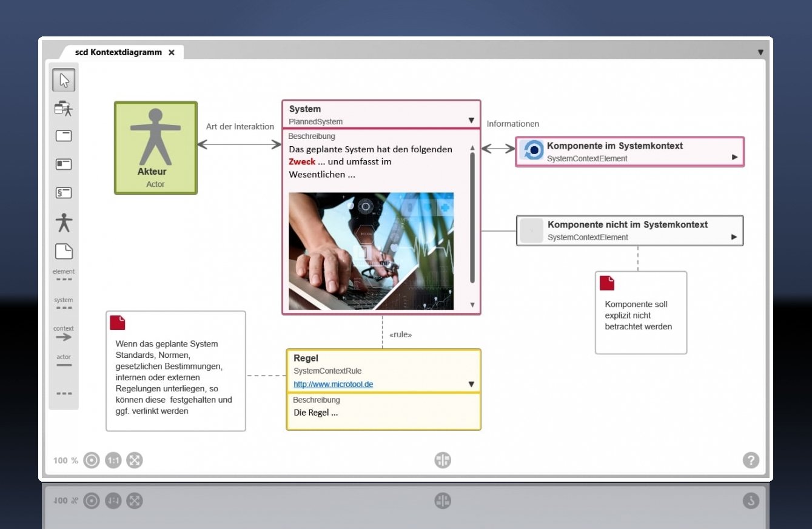Click the 'Komponente im Systemkontext' title
This screenshot has width=812, height=529.
[x=615, y=146]
